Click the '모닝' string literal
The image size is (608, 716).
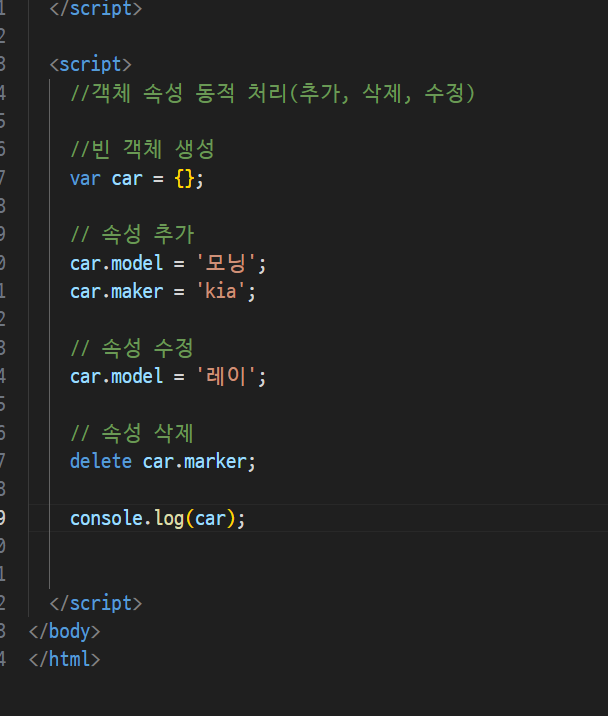click(x=226, y=263)
